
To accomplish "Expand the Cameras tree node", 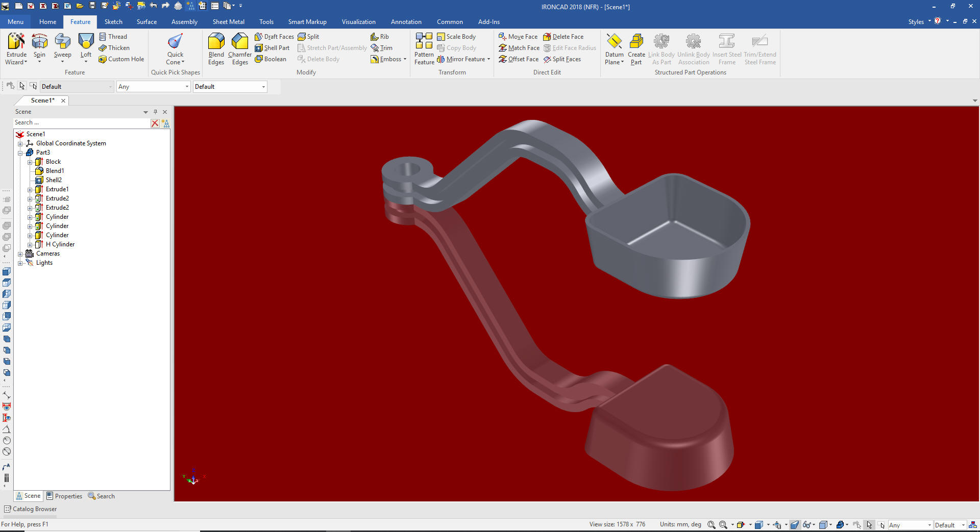I will point(20,254).
